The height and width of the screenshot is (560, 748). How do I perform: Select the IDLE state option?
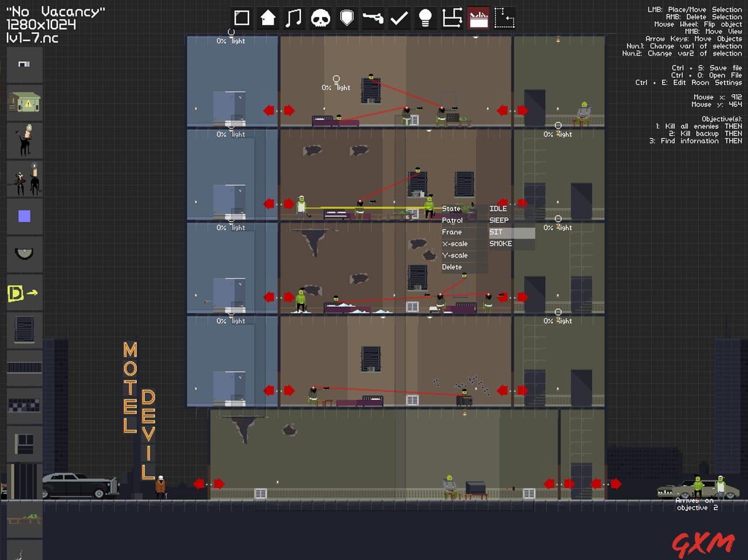point(498,208)
